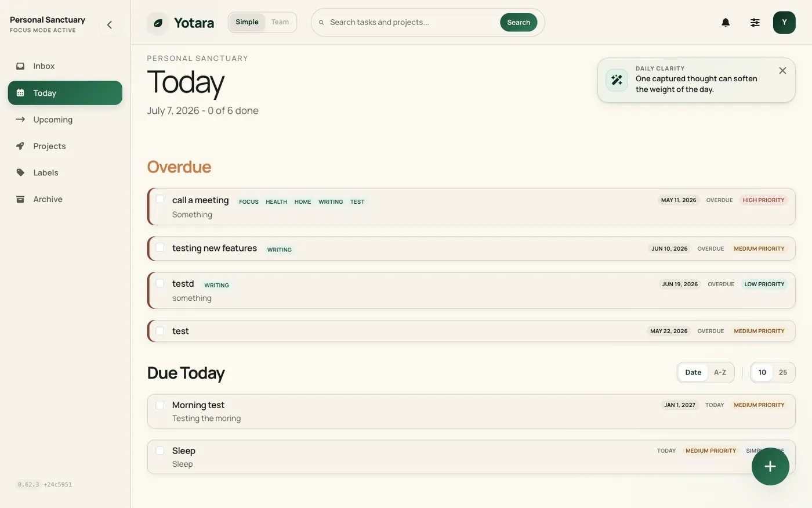Click the Projects rocket icon

(20, 146)
